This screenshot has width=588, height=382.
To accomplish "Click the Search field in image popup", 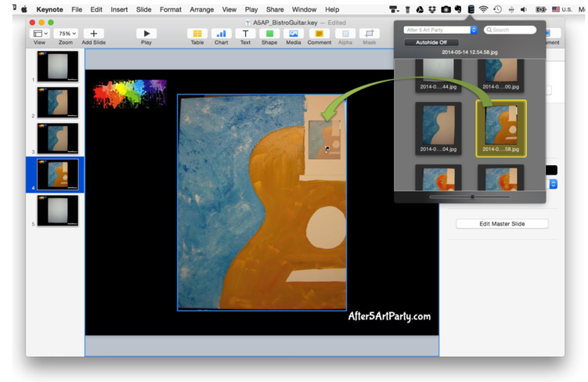I will (510, 30).
